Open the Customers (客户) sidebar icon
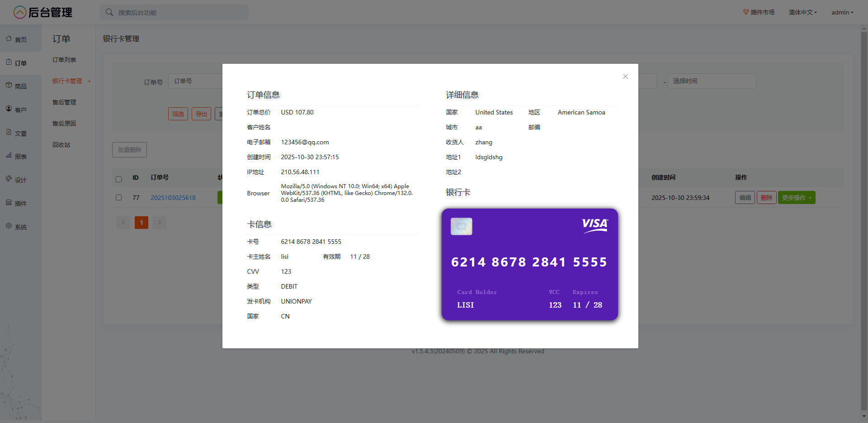 [x=9, y=109]
